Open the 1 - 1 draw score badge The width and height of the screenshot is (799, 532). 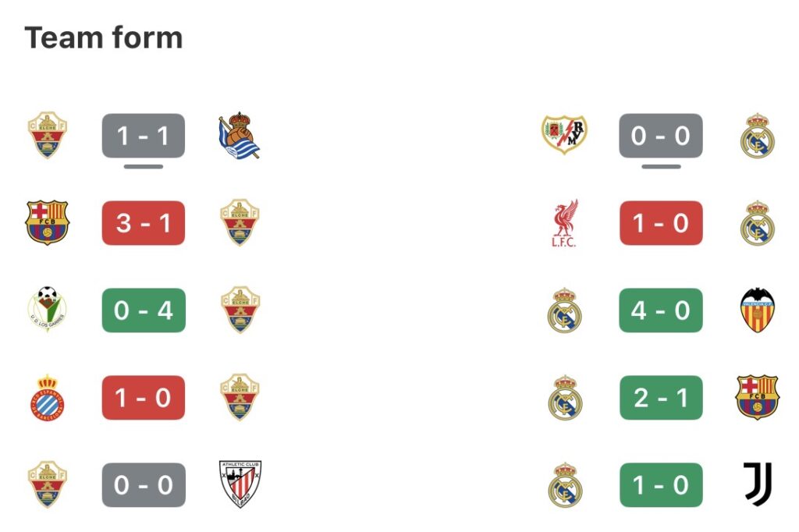[x=144, y=136]
